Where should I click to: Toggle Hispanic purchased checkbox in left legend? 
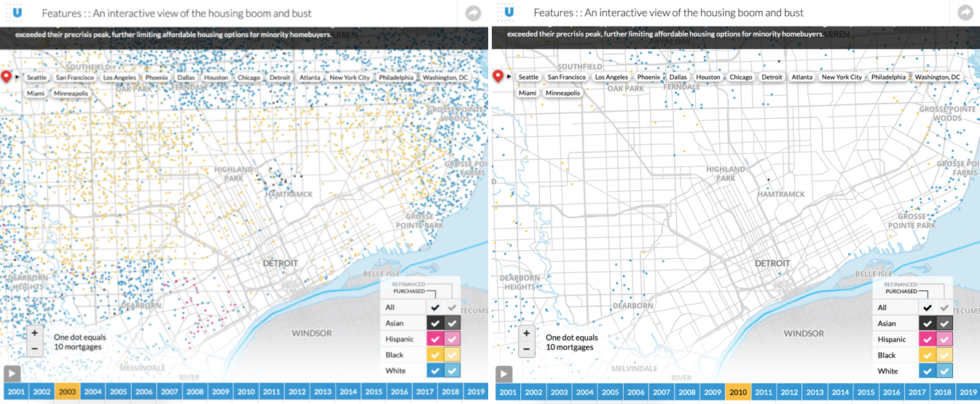(x=434, y=339)
